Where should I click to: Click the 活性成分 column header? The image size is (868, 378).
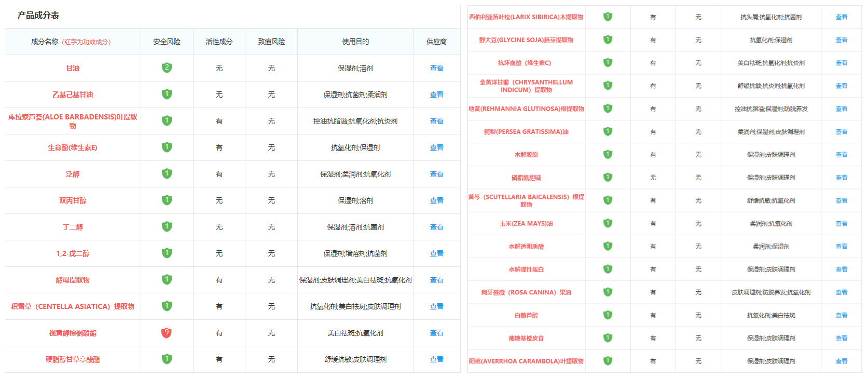coord(219,42)
